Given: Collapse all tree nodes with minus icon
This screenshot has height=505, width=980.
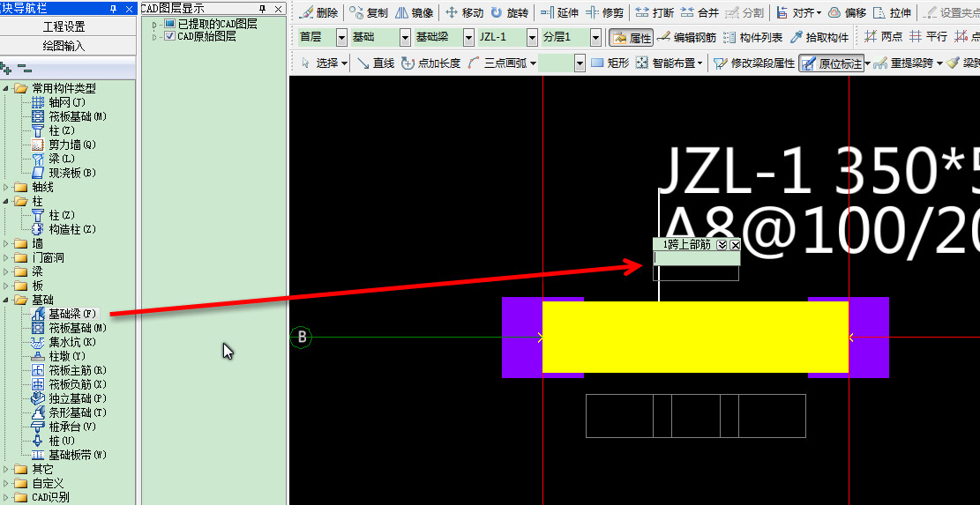Looking at the screenshot, I should pyautogui.click(x=24, y=66).
